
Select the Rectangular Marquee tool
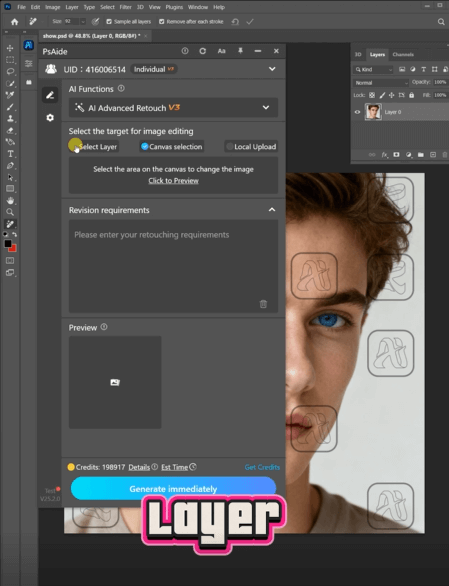tap(10, 60)
